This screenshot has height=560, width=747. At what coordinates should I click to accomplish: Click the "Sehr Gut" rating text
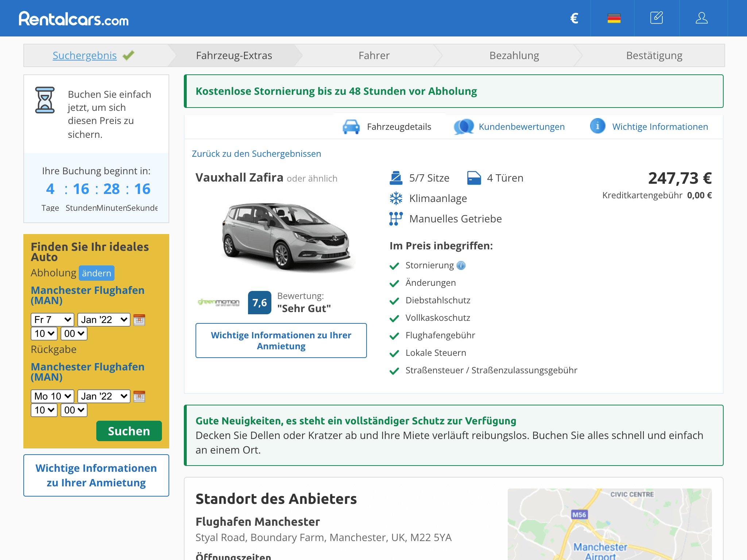(304, 308)
